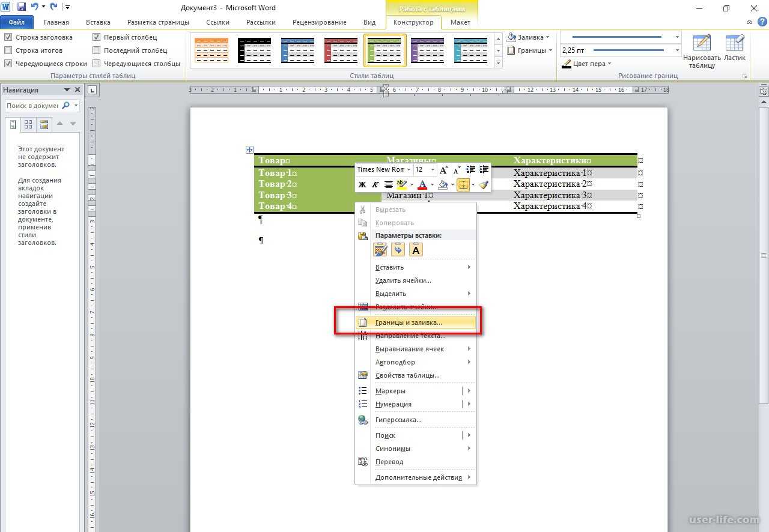Paste as Keep Text Only icon
Image resolution: width=769 pixels, height=532 pixels.
click(x=416, y=250)
